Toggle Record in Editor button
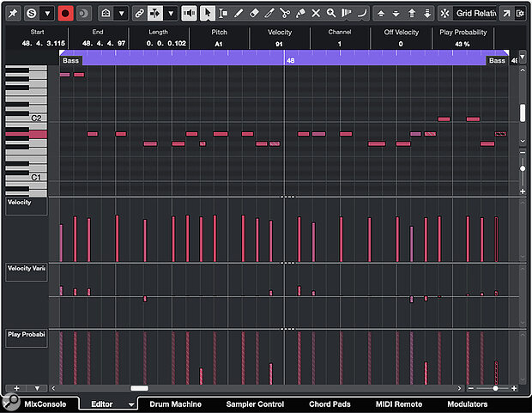The image size is (532, 413). click(x=65, y=14)
